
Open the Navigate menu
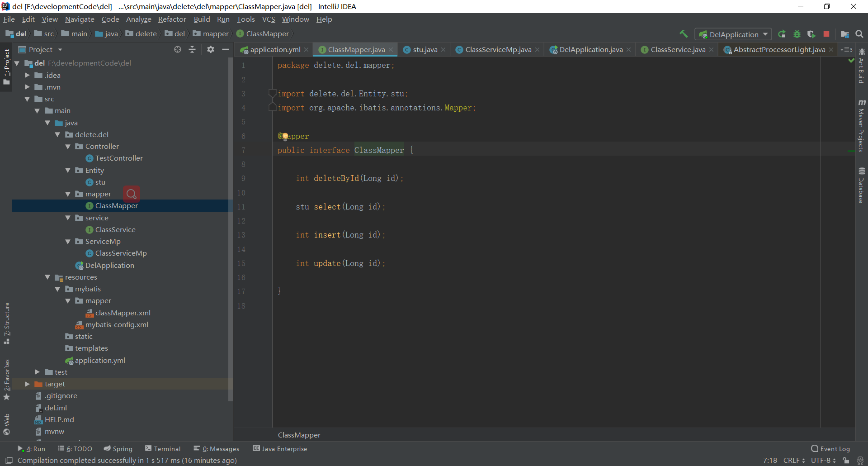pyautogui.click(x=80, y=19)
